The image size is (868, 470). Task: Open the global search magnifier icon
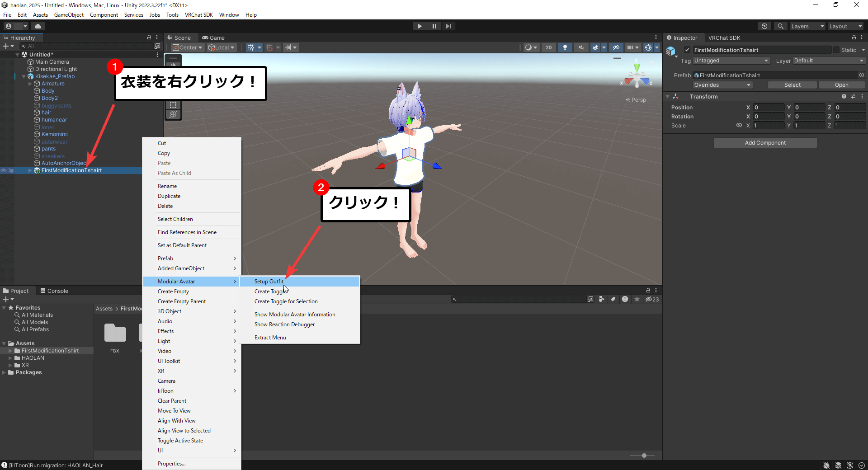point(780,26)
